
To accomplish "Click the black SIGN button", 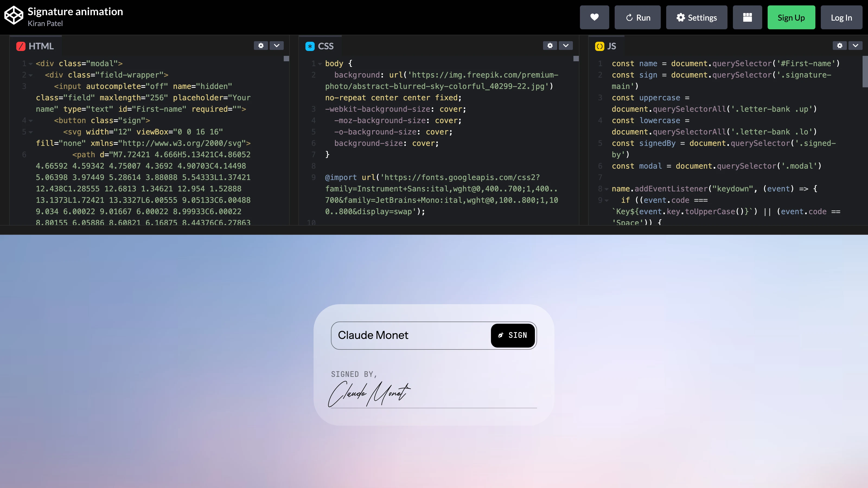I will [513, 335].
